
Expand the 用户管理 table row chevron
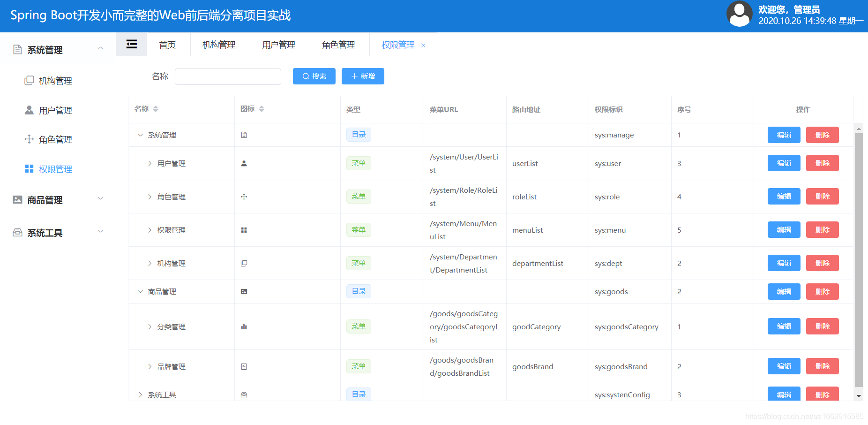(150, 163)
